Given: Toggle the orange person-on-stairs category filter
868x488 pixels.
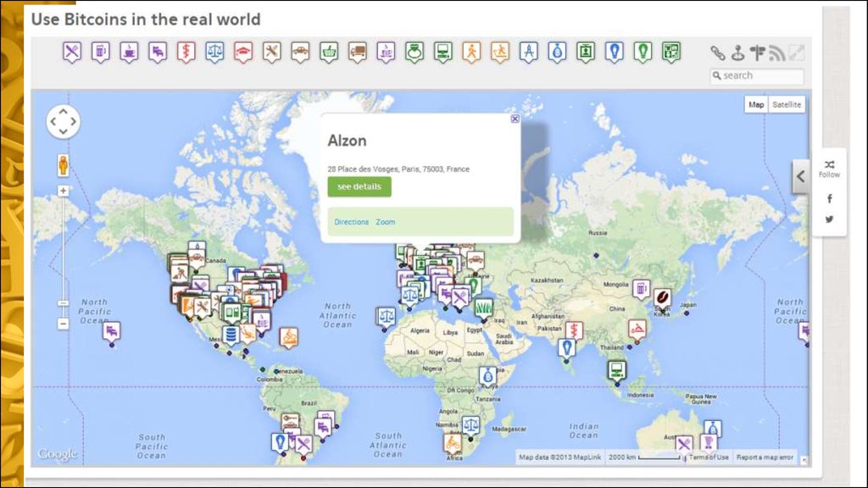Looking at the screenshot, I should click(500, 52).
